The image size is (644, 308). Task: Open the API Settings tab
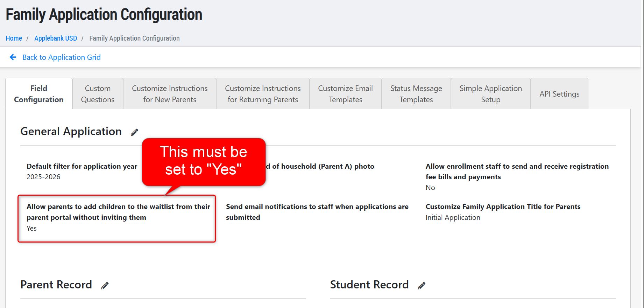click(559, 94)
